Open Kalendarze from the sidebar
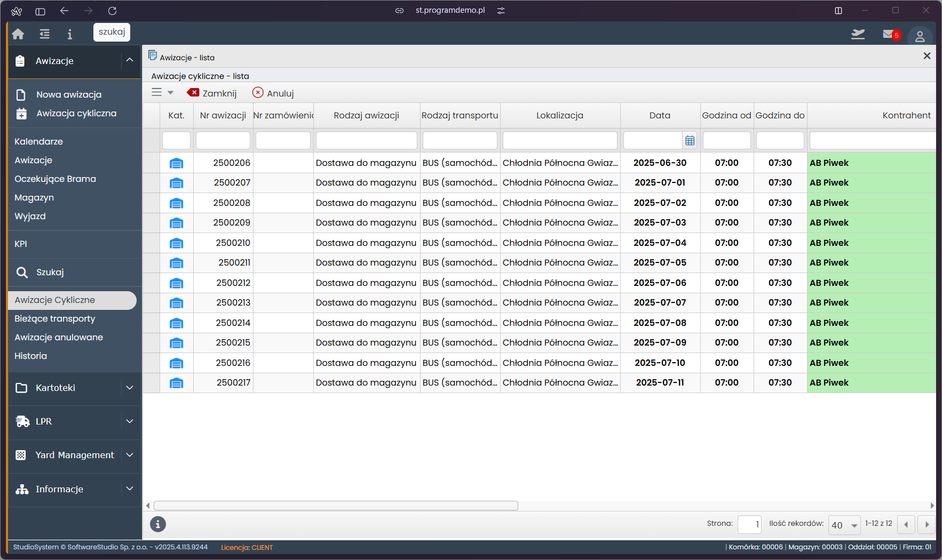This screenshot has height=560, width=942. (38, 141)
